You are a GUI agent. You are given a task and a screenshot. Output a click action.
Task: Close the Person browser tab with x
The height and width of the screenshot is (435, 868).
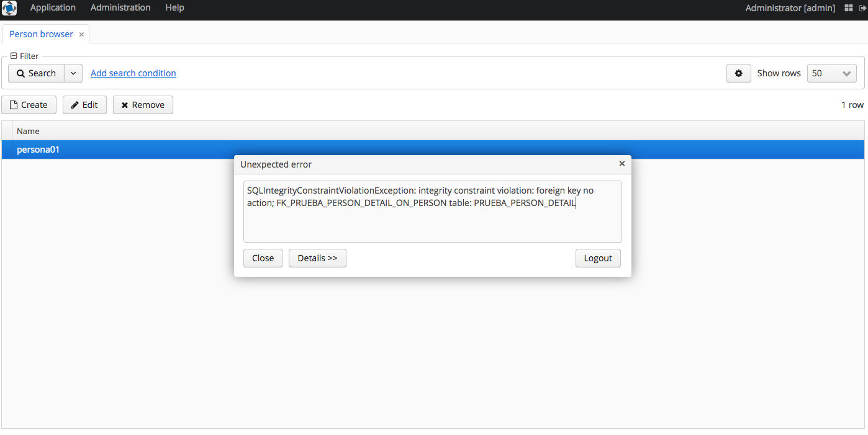[x=81, y=35]
